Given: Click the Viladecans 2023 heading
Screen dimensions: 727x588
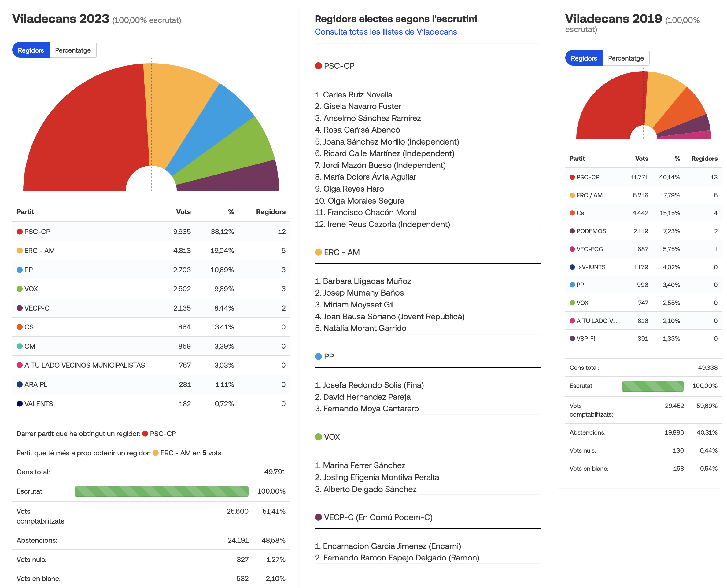Looking at the screenshot, I should [x=61, y=19].
